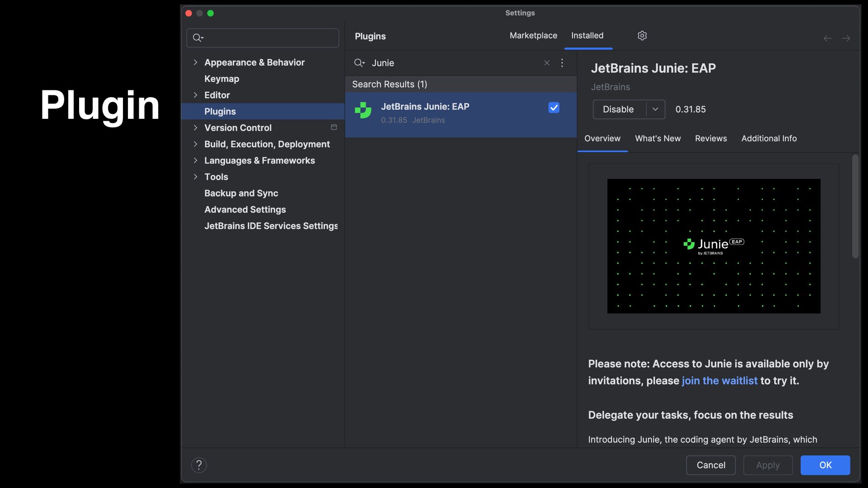Expand the Tools settings node
868x488 pixels.
tap(195, 177)
